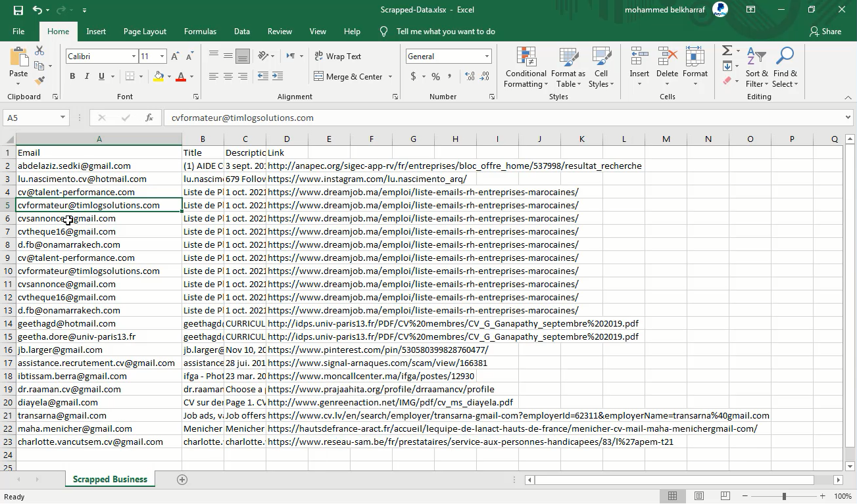857x504 pixels.
Task: Switch to Normal view in status bar
Action: click(x=673, y=496)
